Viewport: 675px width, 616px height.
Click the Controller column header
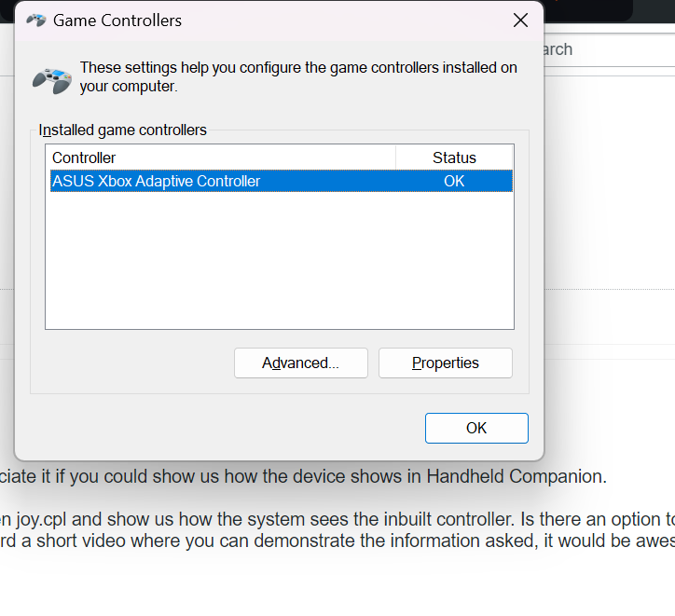point(221,157)
